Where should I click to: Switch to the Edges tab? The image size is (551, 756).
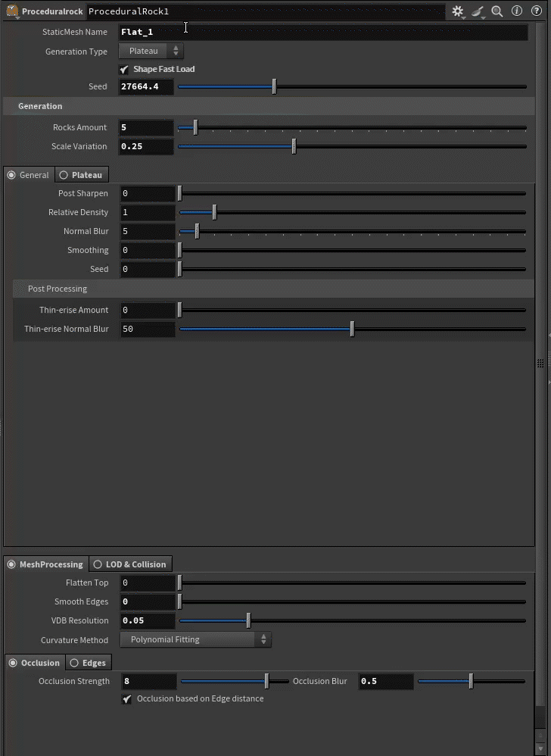[x=89, y=663]
